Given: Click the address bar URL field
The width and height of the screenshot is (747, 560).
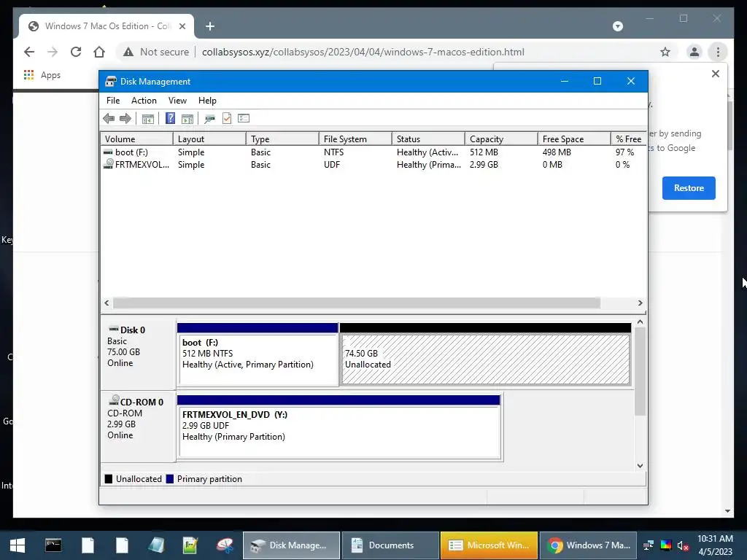Looking at the screenshot, I should click(x=363, y=52).
